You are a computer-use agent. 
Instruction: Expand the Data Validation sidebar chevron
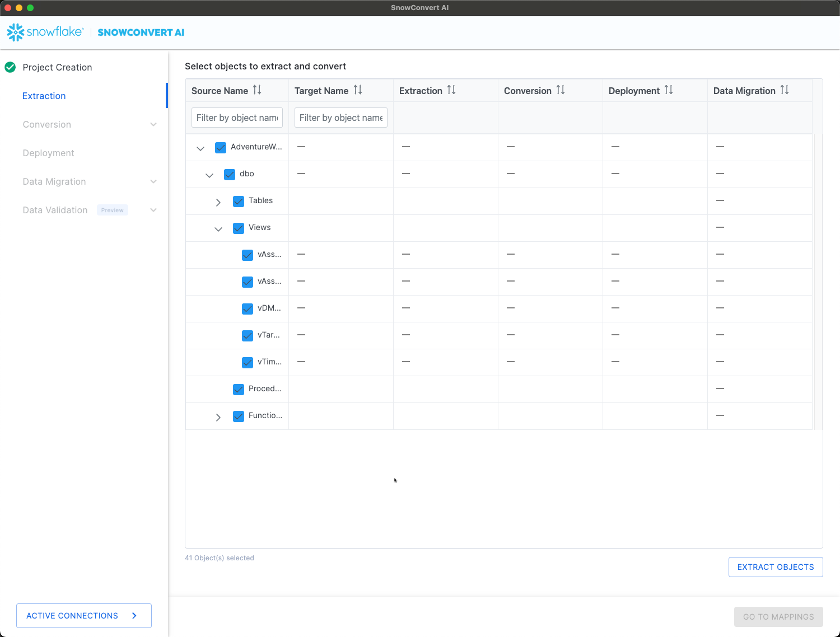[153, 210]
